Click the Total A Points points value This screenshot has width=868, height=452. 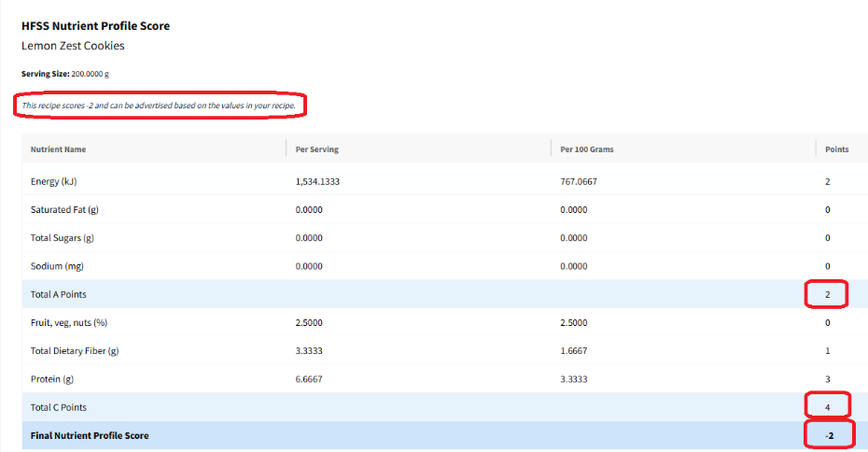tap(827, 294)
